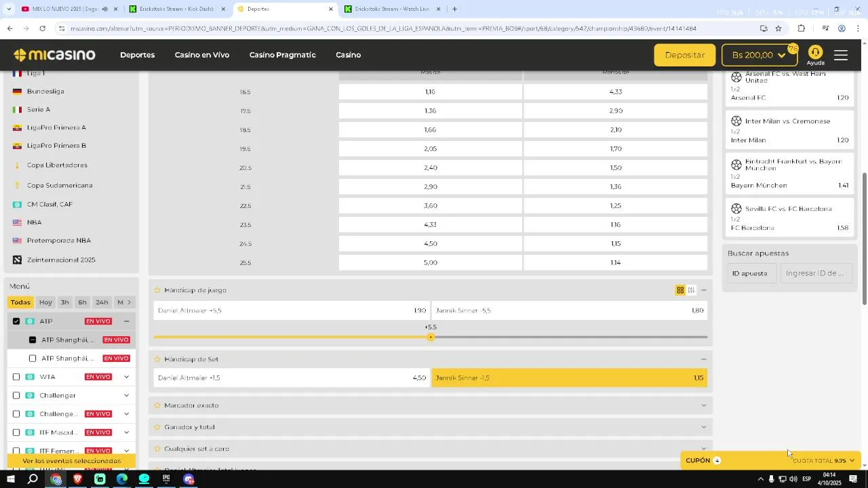Viewport: 868px width, 488px height.
Task: Open the Windows Start menu
Action: (10, 479)
